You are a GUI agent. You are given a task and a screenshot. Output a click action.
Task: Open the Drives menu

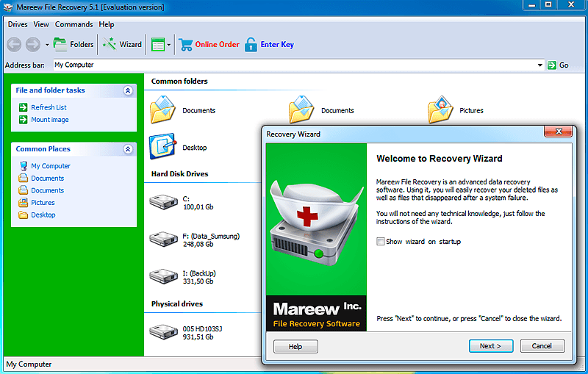click(x=18, y=24)
